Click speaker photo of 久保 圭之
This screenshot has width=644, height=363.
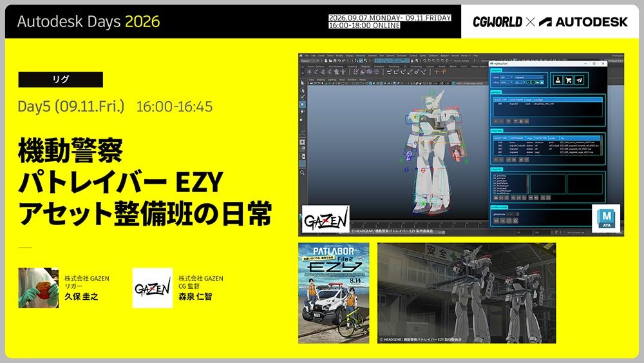click(x=39, y=288)
